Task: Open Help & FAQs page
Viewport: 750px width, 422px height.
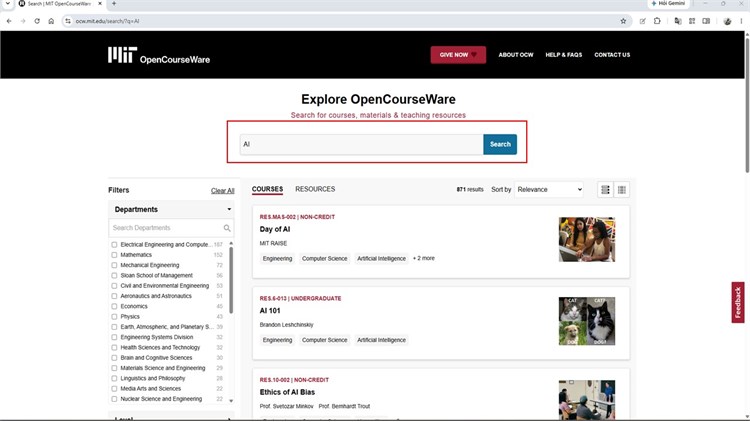Action: (x=563, y=55)
